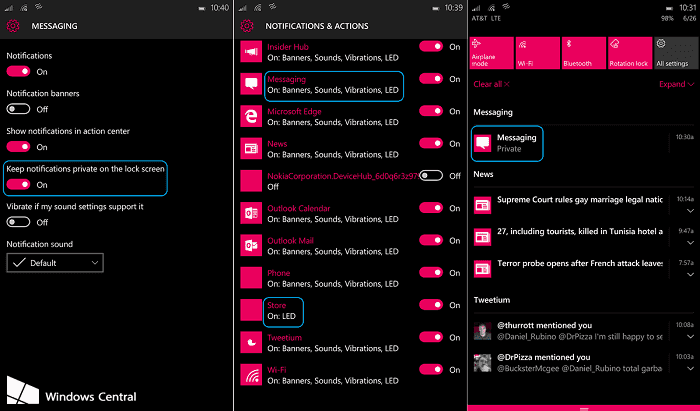
Task: Open the Microsoft Edge app icon
Action: [252, 116]
